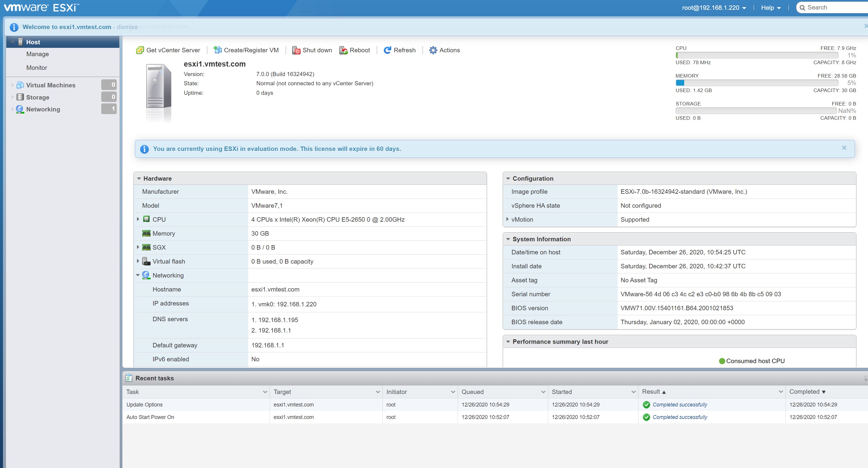
Task: Click the Create/Register VM icon
Action: pyautogui.click(x=218, y=50)
